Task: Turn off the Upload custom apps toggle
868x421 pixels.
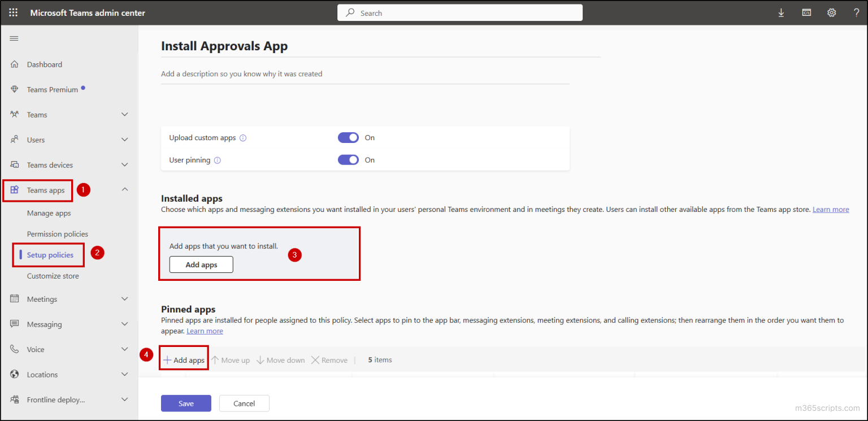Action: (x=348, y=137)
